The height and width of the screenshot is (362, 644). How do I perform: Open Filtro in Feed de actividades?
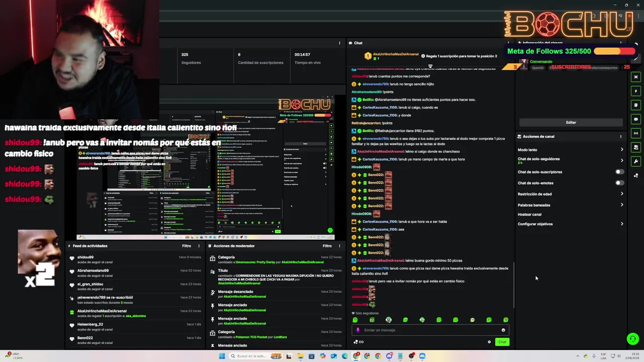(186, 246)
